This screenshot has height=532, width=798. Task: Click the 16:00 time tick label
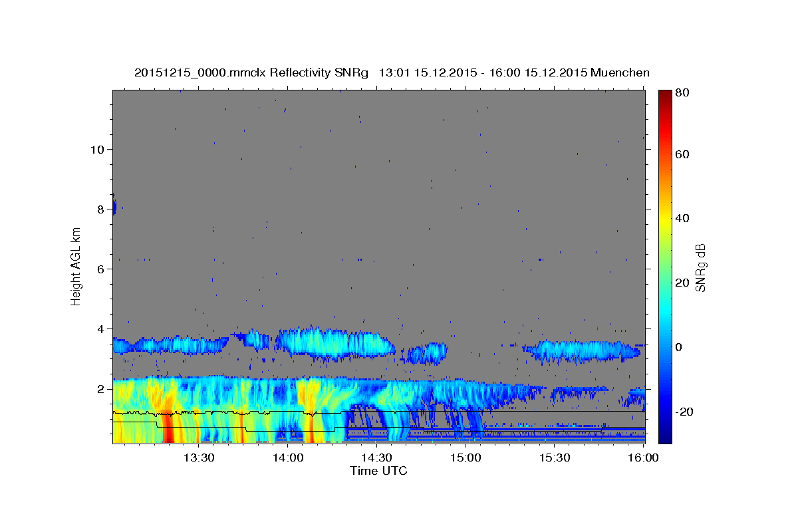point(642,458)
